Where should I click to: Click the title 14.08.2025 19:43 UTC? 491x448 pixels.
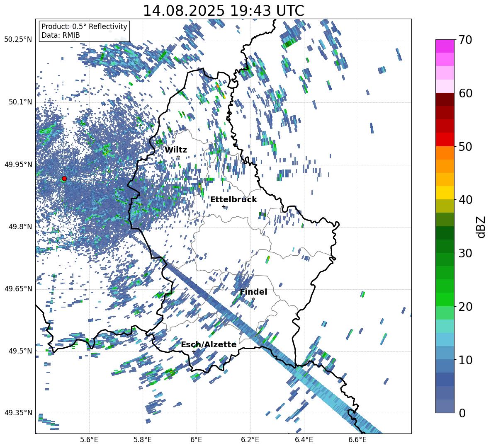(x=224, y=11)
